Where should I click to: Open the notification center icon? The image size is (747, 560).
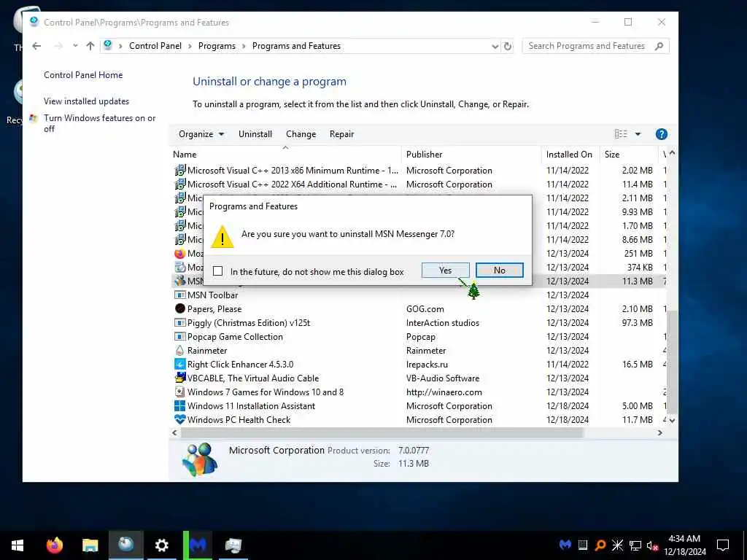pyautogui.click(x=723, y=545)
